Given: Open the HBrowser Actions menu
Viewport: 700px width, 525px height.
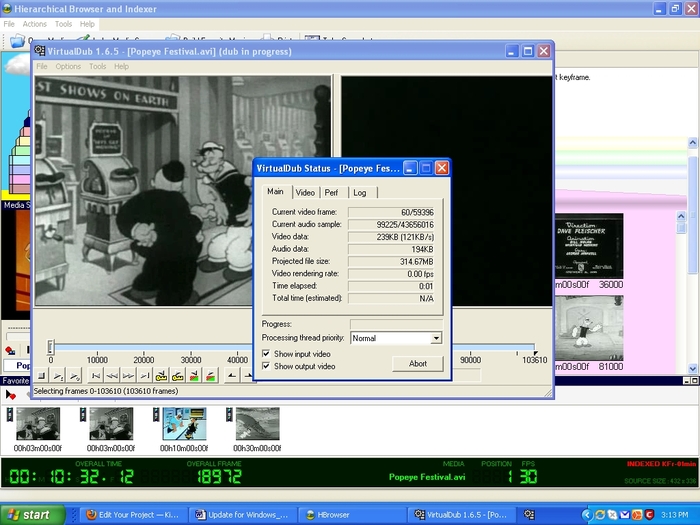Looking at the screenshot, I should (34, 24).
